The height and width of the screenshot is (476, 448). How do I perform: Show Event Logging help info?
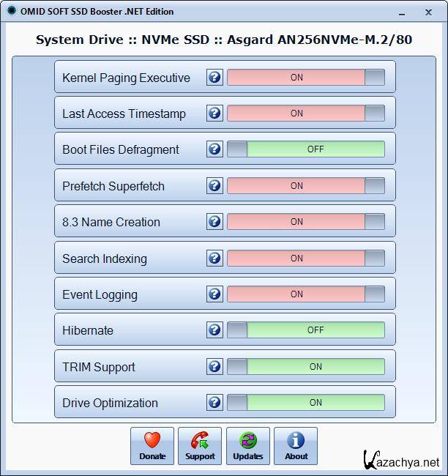[x=214, y=294]
